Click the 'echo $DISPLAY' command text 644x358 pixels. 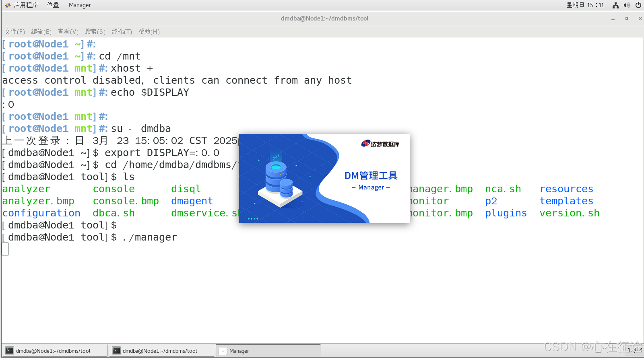(150, 93)
